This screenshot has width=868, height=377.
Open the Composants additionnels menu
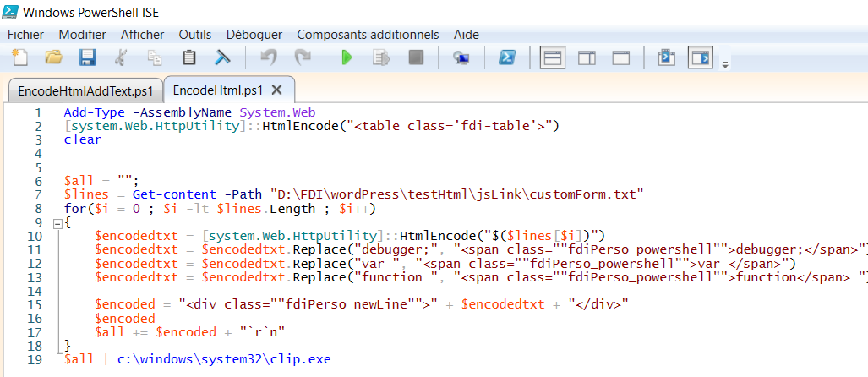[368, 35]
